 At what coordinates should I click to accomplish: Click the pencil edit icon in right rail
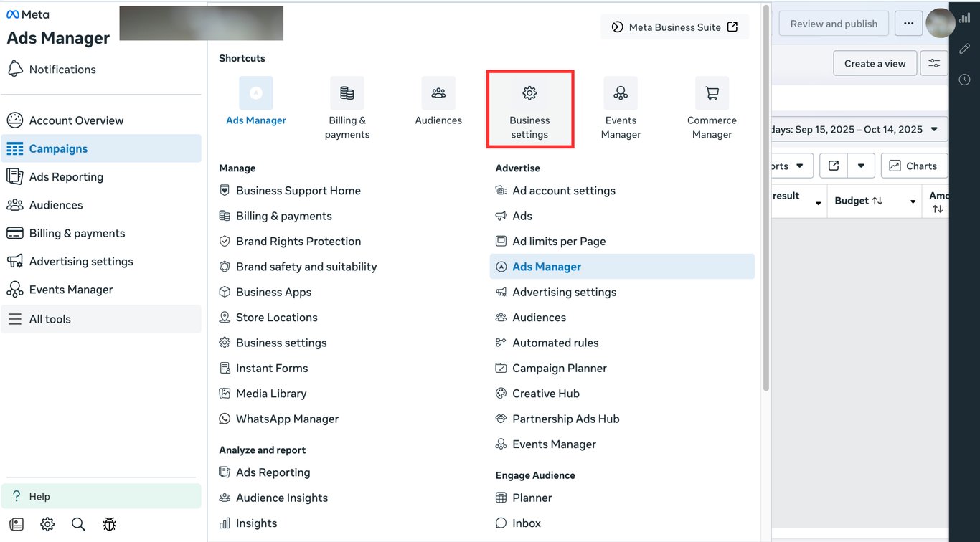tap(965, 48)
